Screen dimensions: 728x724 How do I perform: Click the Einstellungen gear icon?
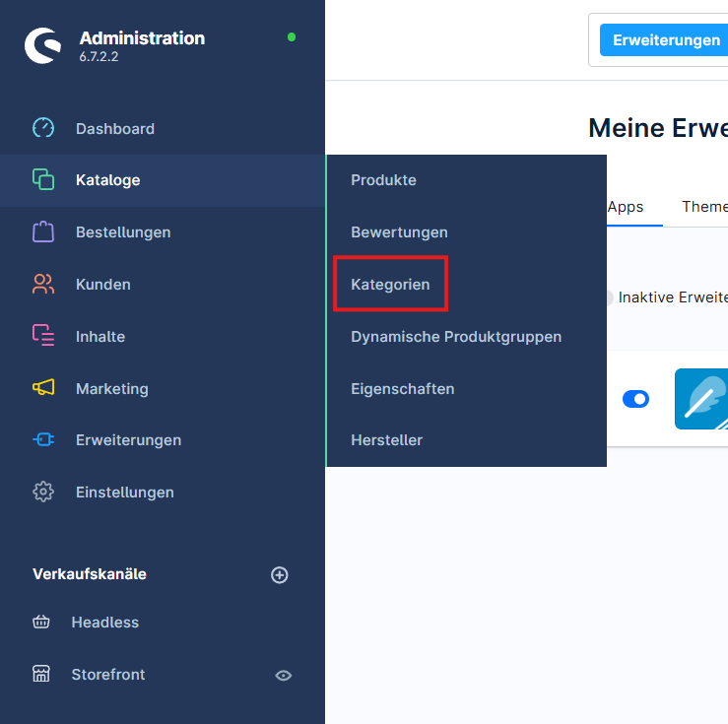click(43, 492)
